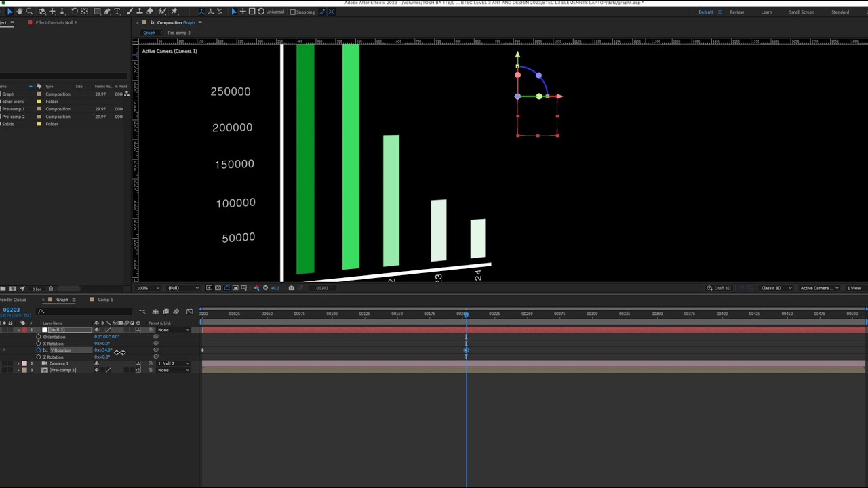This screenshot has height=488, width=868.
Task: Take a snapshot with camera icon
Action: (x=292, y=288)
